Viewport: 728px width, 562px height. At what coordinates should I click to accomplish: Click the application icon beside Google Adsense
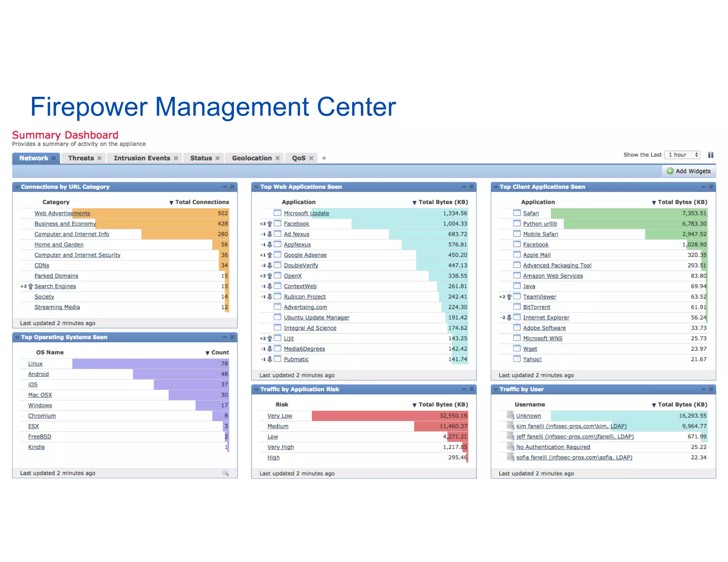[278, 254]
